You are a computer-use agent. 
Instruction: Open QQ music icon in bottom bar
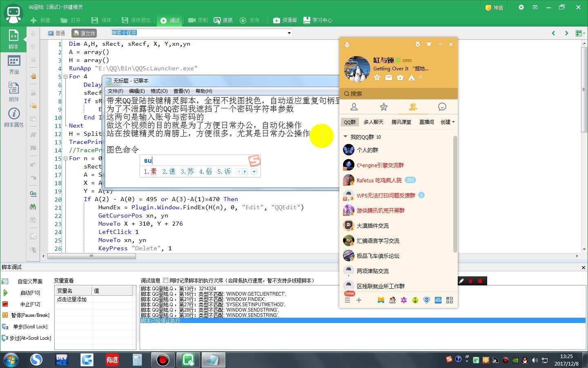415,300
